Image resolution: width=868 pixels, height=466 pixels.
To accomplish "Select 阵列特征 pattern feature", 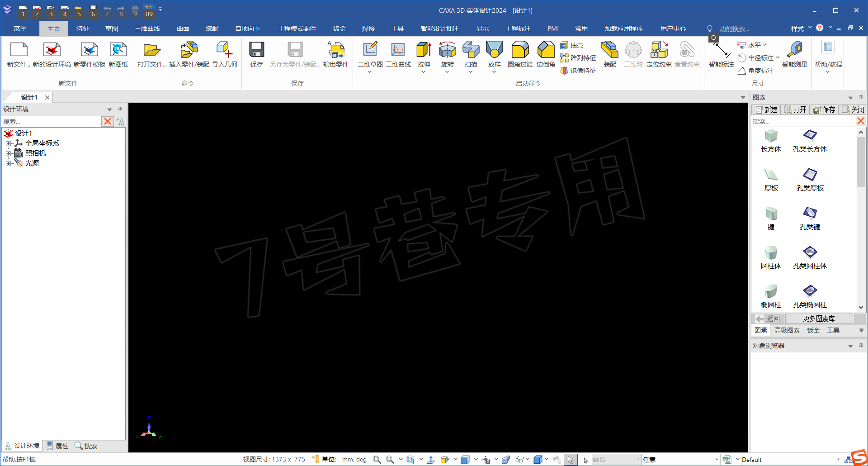I will click(578, 58).
